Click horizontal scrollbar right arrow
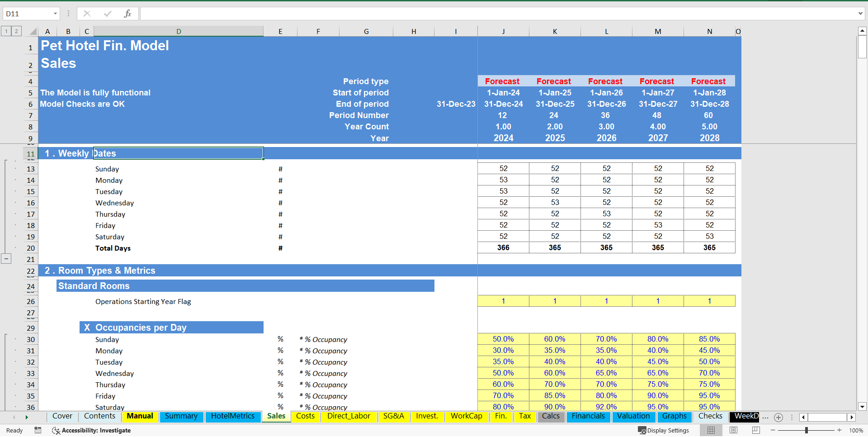 (852, 417)
